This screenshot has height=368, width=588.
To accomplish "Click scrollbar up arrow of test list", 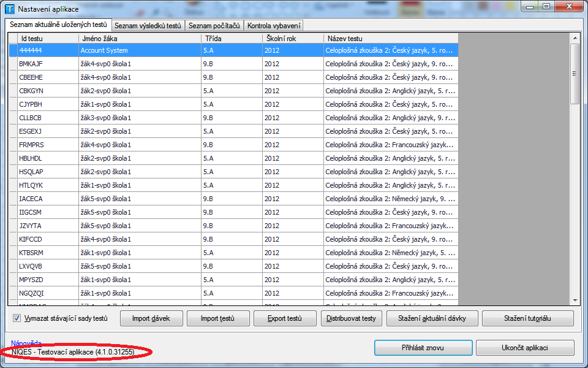I will 575,38.
